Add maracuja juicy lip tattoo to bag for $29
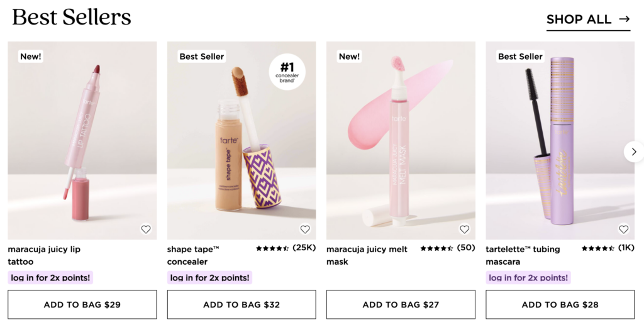This screenshot has width=644, height=332. [82, 305]
